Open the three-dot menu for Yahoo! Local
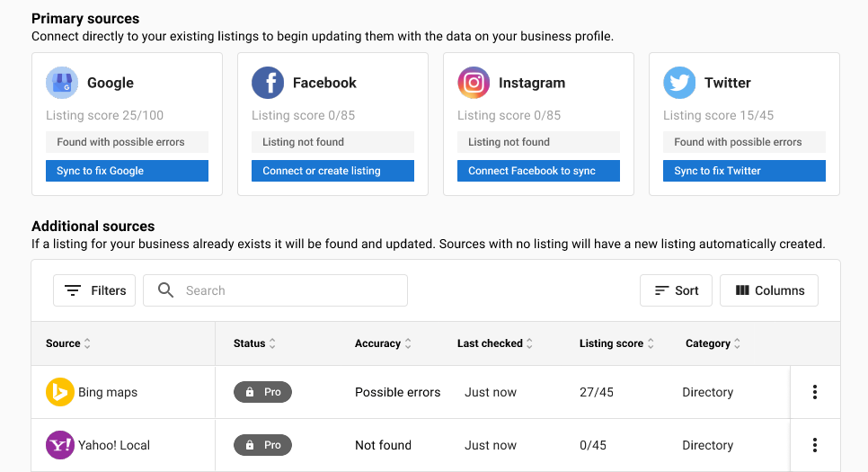 click(x=815, y=445)
